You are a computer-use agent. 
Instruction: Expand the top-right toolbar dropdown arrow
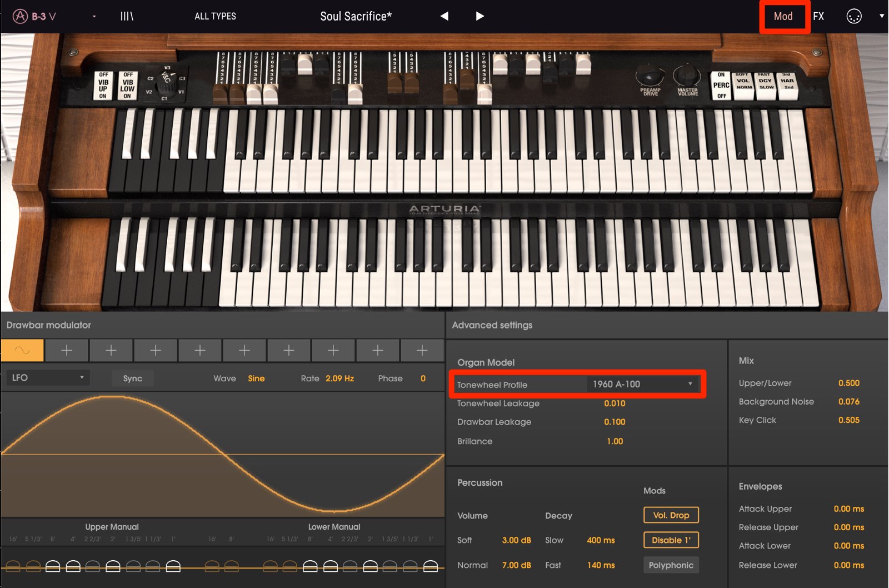click(881, 16)
